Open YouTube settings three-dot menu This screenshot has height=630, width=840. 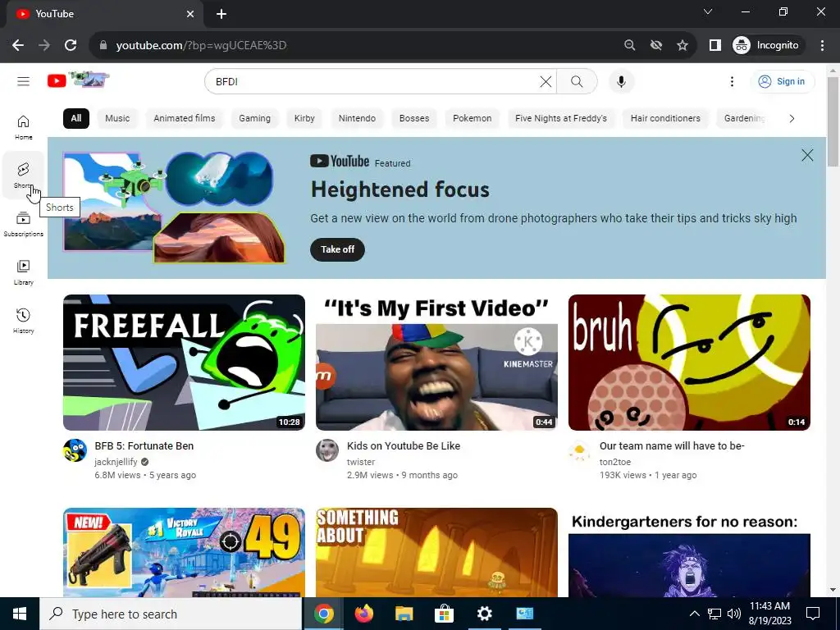coord(732,81)
